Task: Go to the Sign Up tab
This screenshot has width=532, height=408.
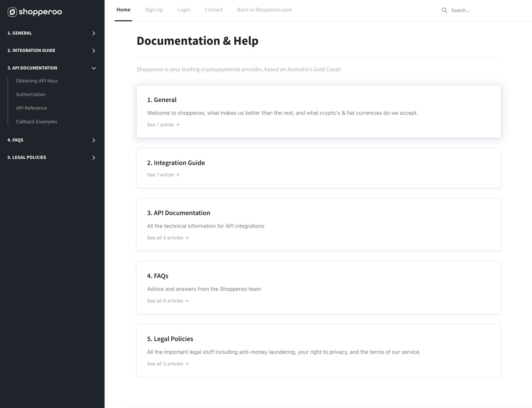Action: (154, 10)
